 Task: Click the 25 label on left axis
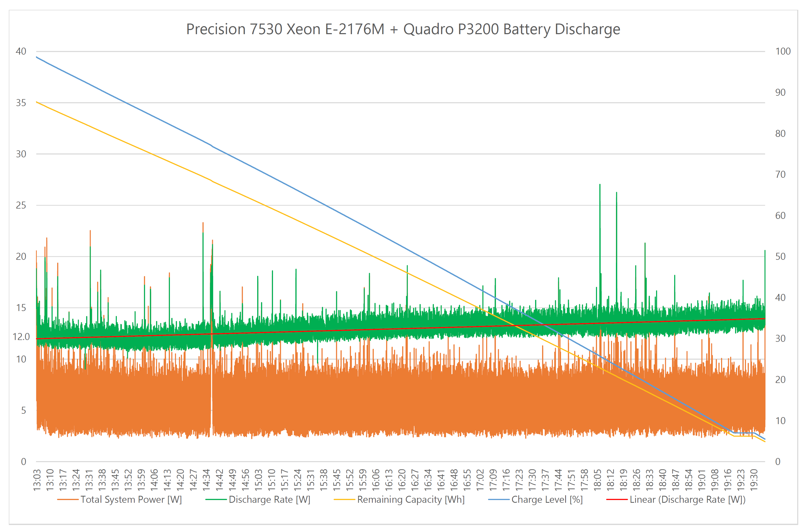[21, 205]
